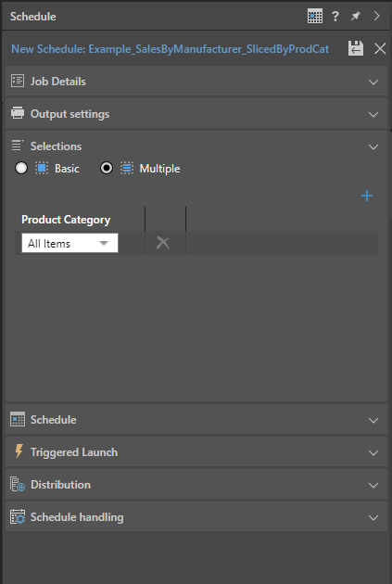Expand the Job Details section
This screenshot has height=584, width=392.
click(x=196, y=82)
